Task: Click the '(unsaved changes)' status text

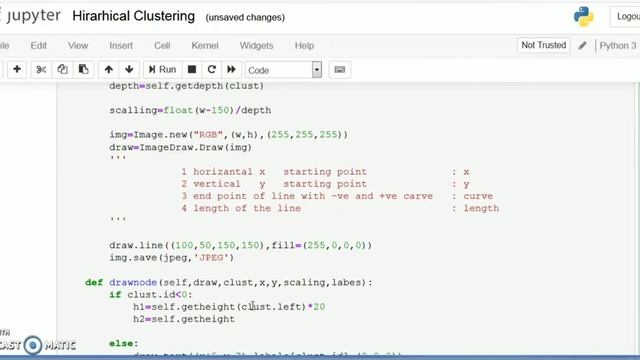Action: pos(245,18)
